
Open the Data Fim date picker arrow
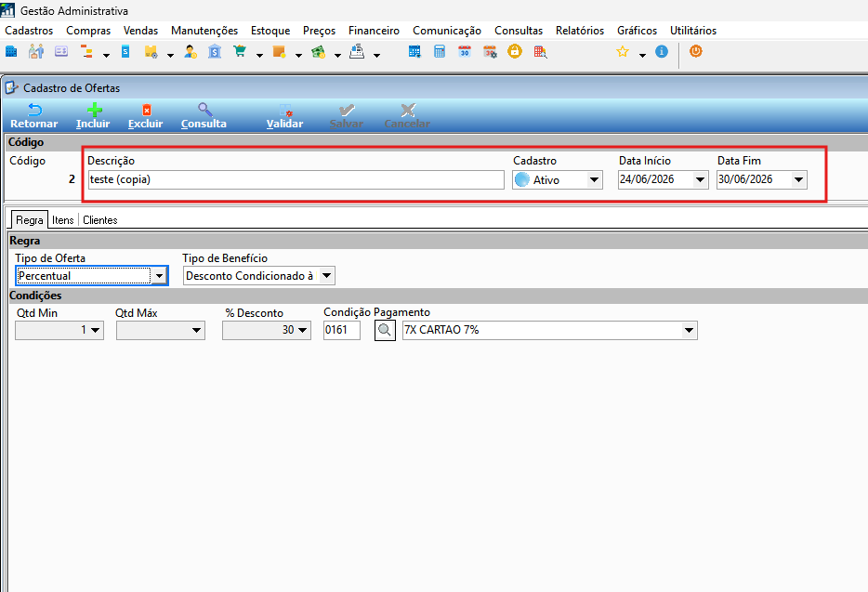799,180
